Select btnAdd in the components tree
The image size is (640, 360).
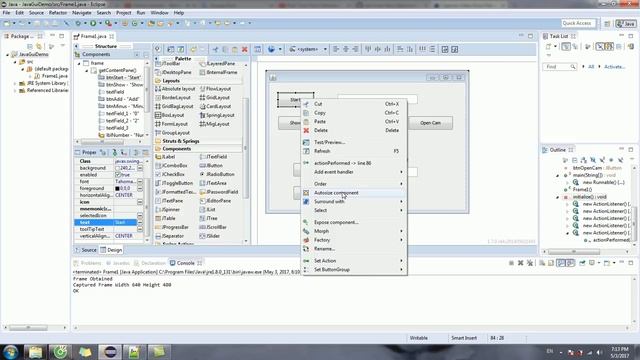(119, 99)
